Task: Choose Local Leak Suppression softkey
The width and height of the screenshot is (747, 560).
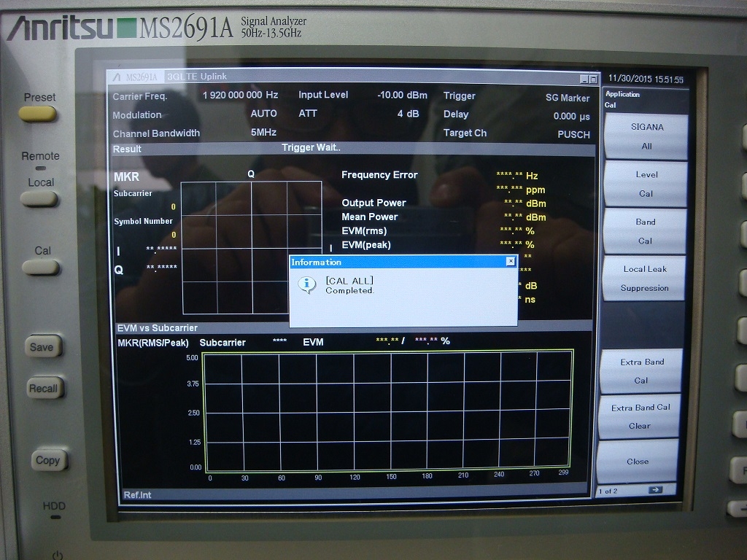Action: (644, 279)
